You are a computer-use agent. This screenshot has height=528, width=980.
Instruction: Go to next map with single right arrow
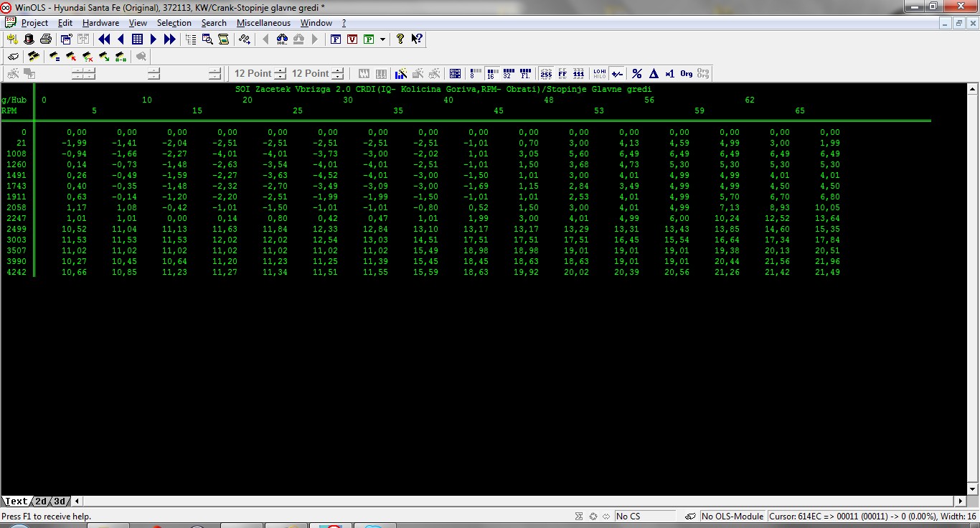click(154, 39)
